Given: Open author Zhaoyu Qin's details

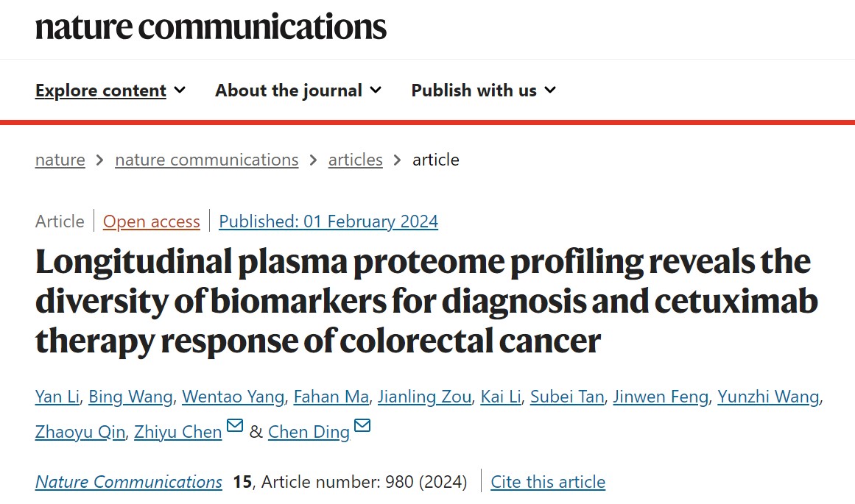Looking at the screenshot, I should (80, 432).
